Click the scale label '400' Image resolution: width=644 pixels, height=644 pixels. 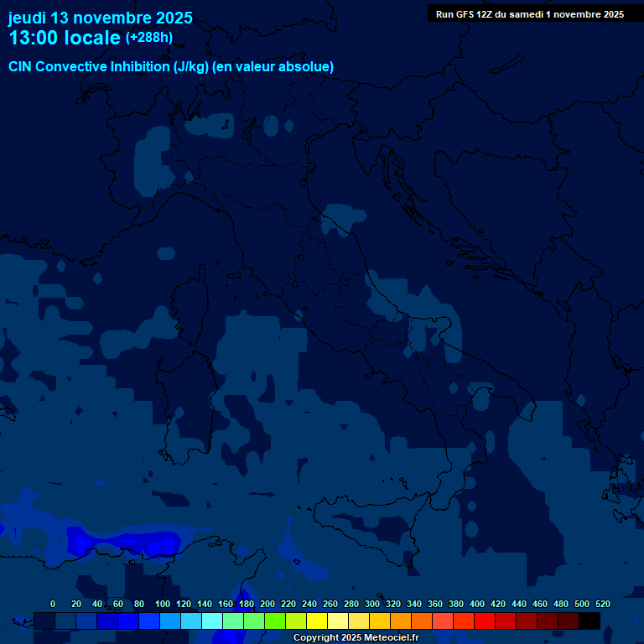click(476, 604)
